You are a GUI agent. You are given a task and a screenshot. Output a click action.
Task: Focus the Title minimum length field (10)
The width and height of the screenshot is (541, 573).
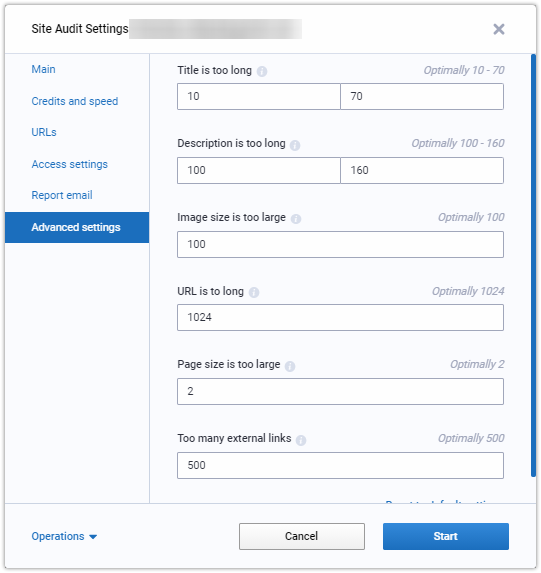(x=259, y=96)
